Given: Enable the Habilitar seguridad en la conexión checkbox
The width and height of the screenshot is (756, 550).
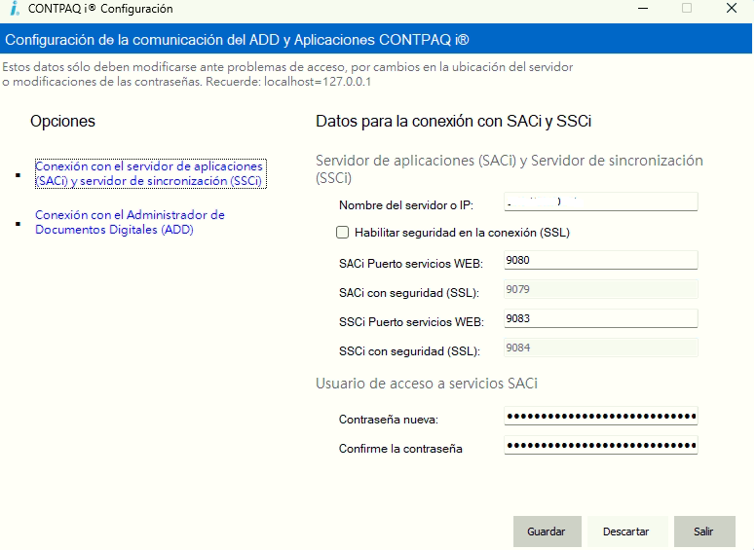Looking at the screenshot, I should click(x=342, y=233).
